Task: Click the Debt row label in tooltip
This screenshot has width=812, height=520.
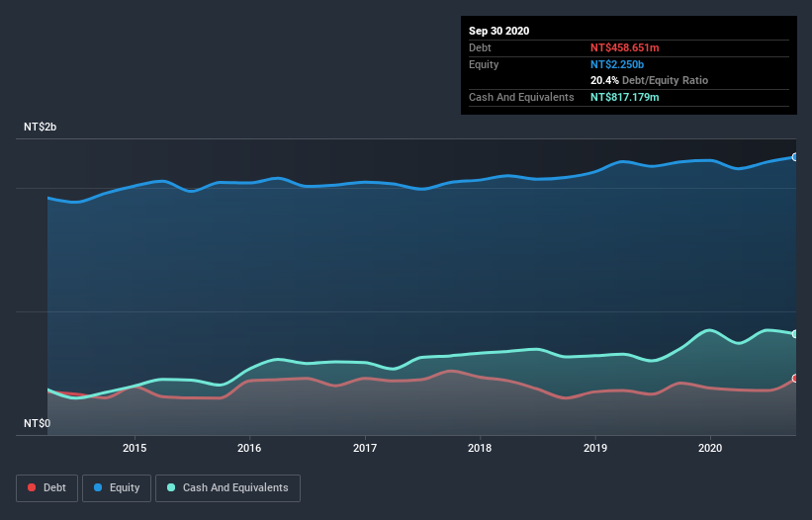Action: 480,47
